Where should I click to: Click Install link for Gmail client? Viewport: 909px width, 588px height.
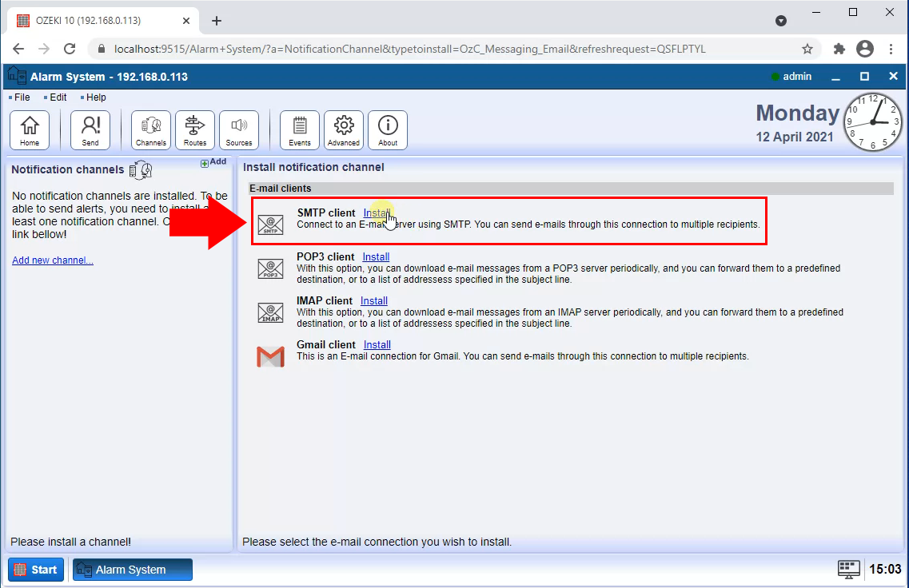pyautogui.click(x=377, y=344)
